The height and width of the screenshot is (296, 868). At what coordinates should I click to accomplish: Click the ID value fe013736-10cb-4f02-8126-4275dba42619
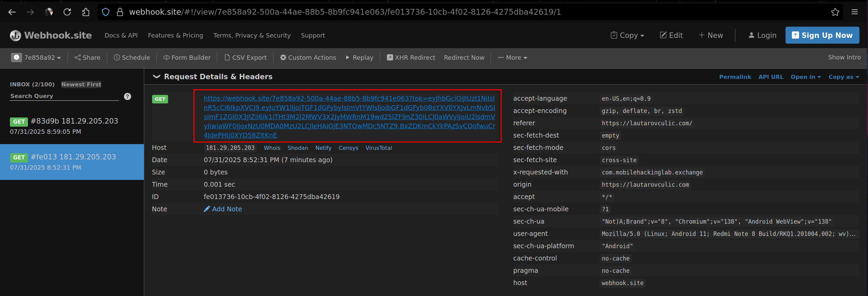point(272,197)
